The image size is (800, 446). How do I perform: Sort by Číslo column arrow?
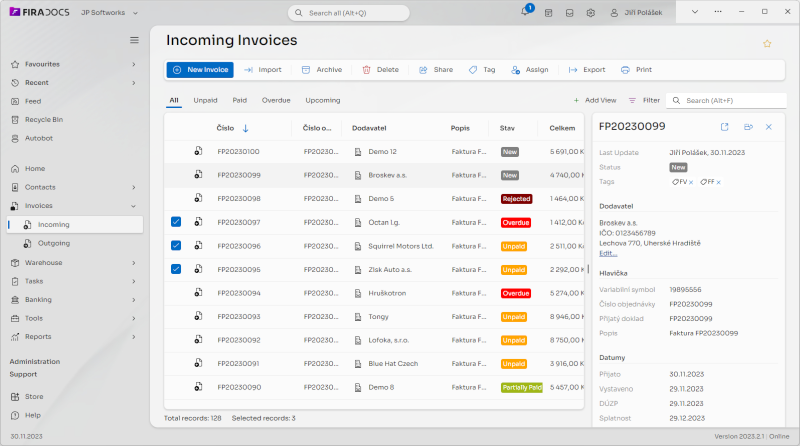245,128
